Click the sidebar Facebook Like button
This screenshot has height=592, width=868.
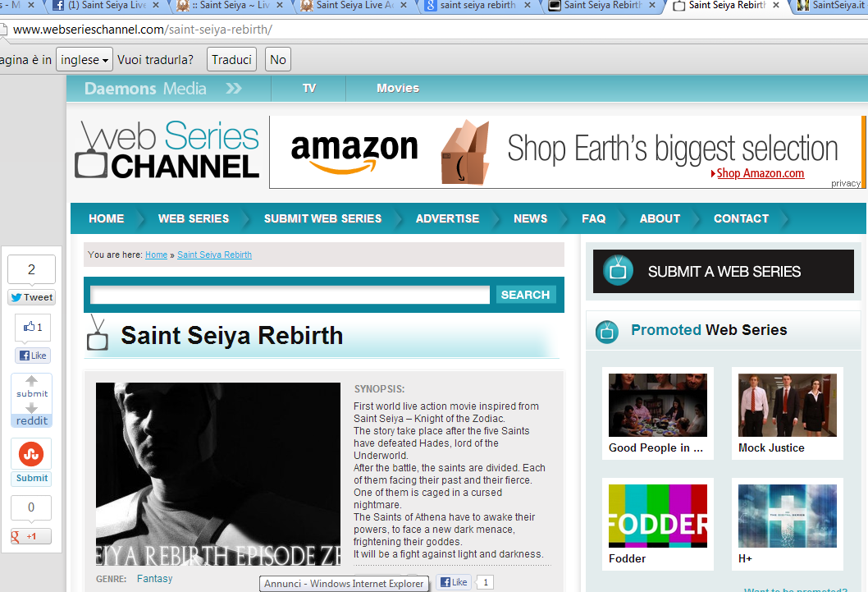click(33, 356)
